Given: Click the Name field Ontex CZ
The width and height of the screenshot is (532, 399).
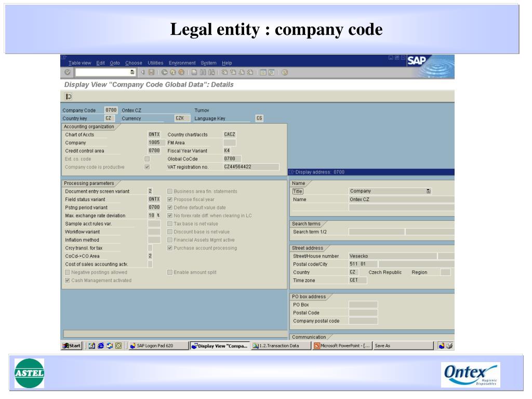Looking at the screenshot, I should click(402, 199).
